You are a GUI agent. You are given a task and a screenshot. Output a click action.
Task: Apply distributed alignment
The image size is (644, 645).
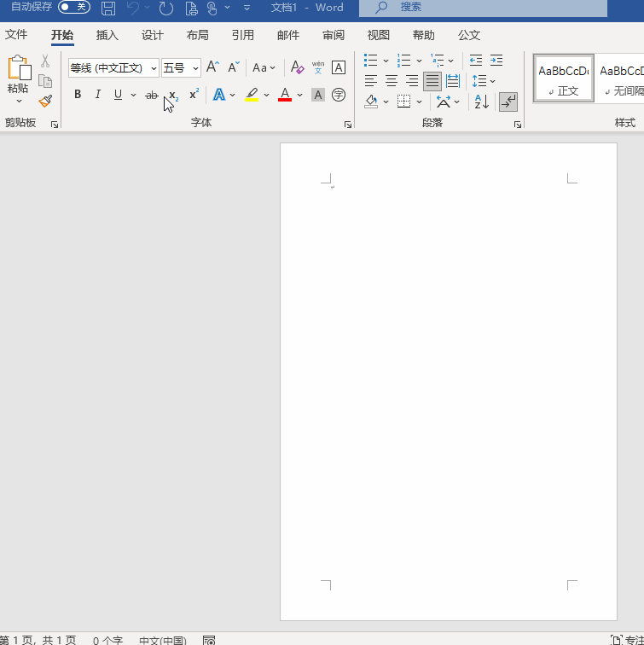coord(453,80)
